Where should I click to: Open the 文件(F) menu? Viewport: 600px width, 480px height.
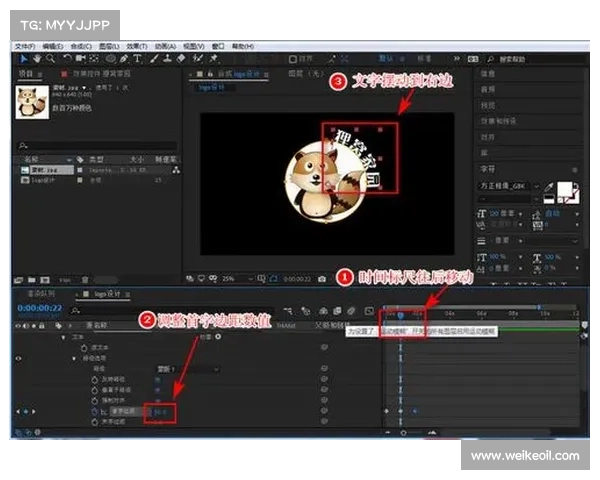point(25,46)
